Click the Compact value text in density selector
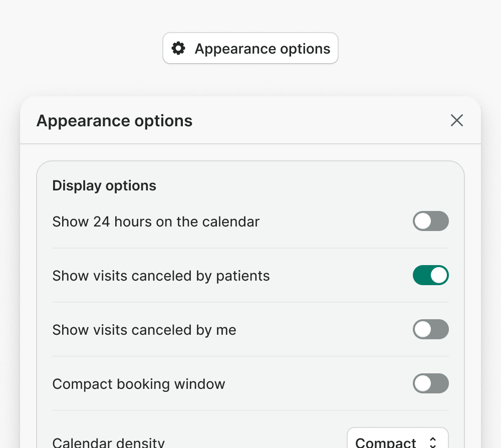501x448 pixels. (386, 442)
